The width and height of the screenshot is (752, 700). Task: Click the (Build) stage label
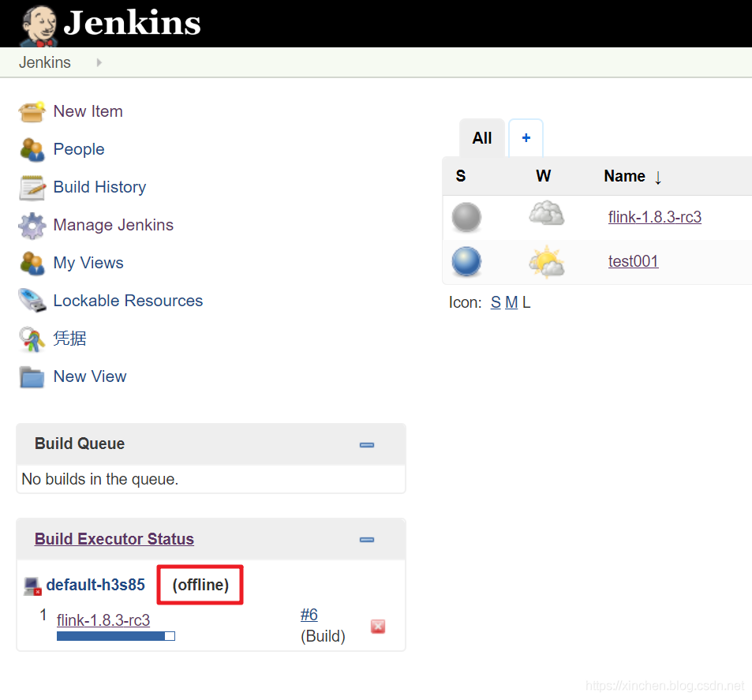(x=323, y=636)
